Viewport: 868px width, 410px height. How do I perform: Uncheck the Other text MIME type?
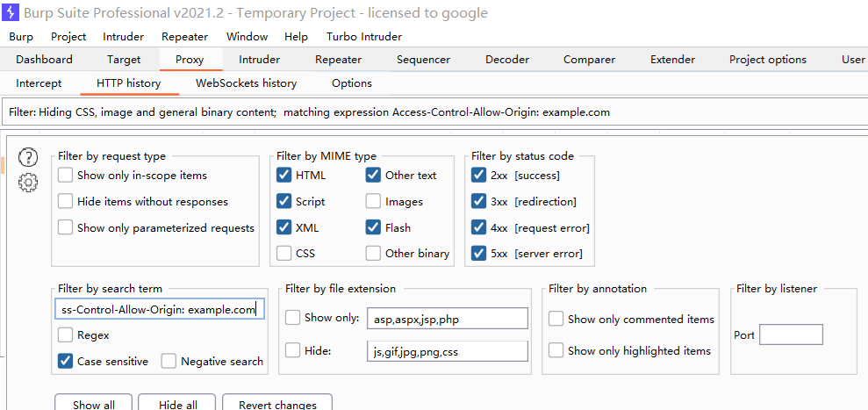tap(373, 175)
